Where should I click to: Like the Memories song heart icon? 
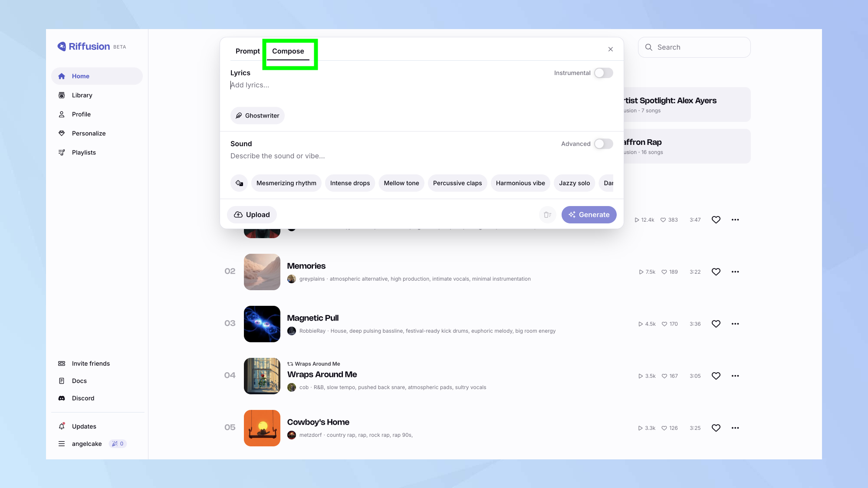[716, 272]
